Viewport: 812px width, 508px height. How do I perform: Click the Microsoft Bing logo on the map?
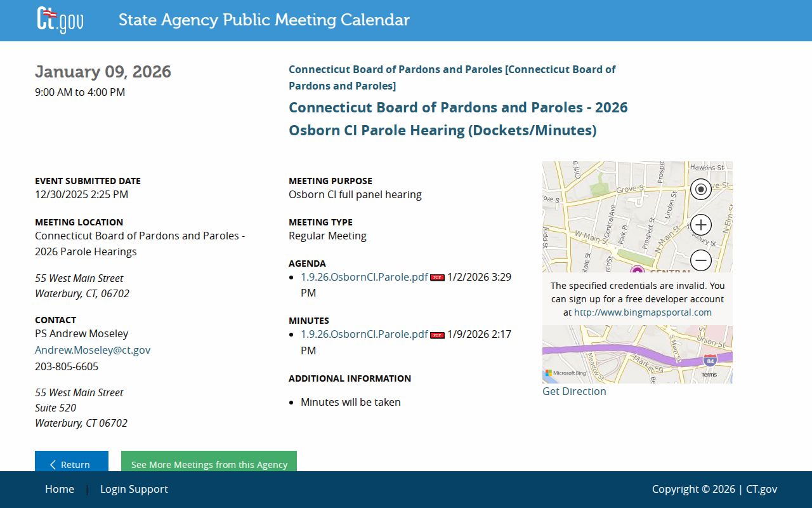565,373
